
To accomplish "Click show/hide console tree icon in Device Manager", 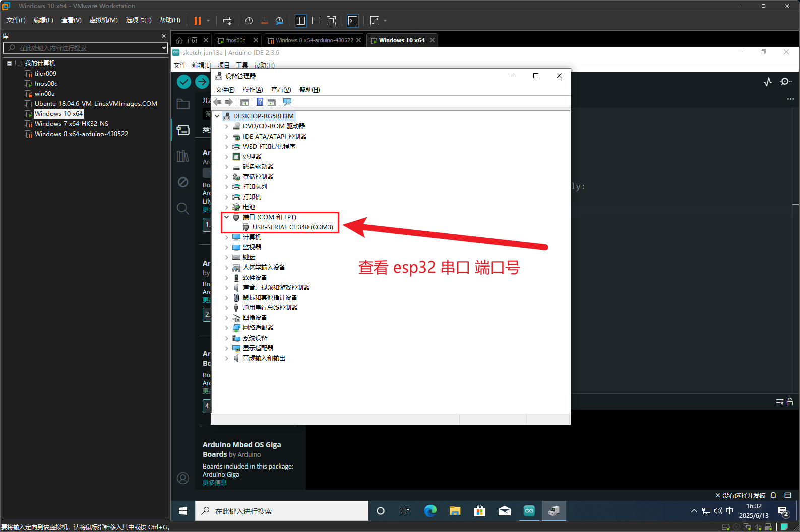I will (x=244, y=102).
